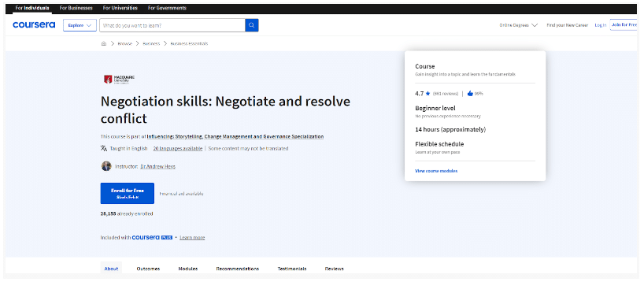
Task: Click the Taught in English text
Action: [x=128, y=149]
